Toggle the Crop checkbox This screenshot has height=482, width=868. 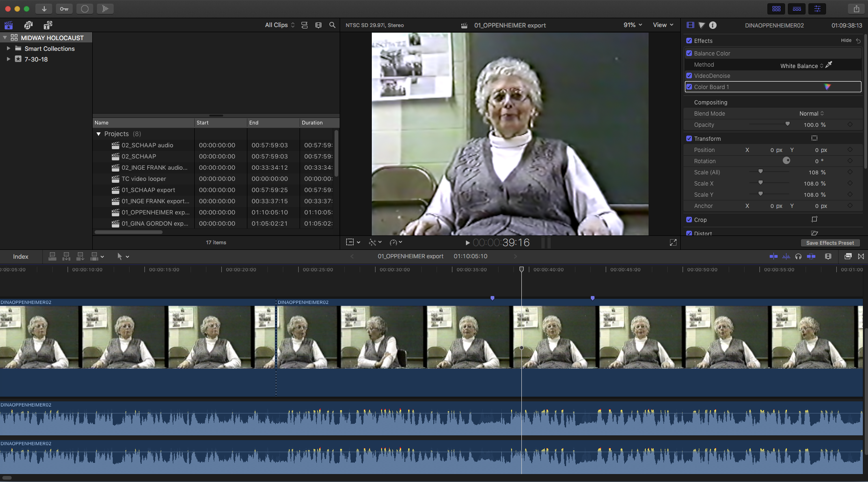coord(689,220)
